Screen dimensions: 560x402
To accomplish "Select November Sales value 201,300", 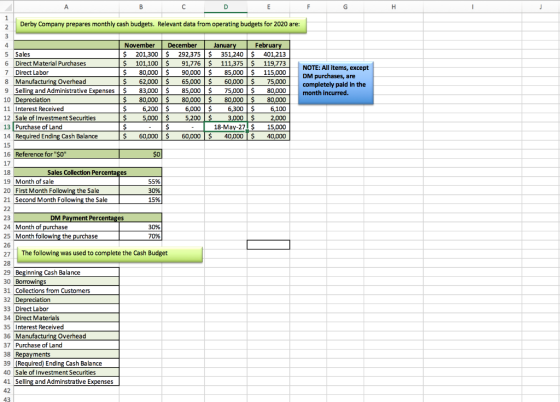I will tap(141, 54).
